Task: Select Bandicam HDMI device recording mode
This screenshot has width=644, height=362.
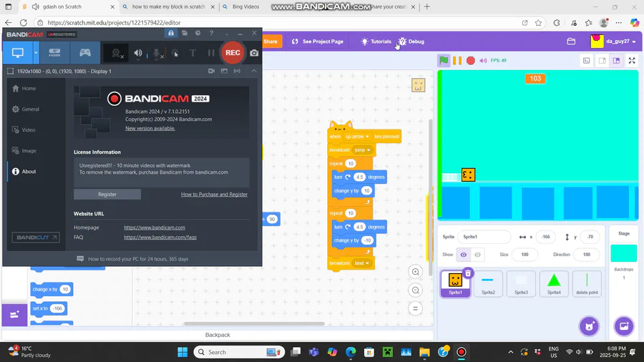Action: [x=54, y=52]
